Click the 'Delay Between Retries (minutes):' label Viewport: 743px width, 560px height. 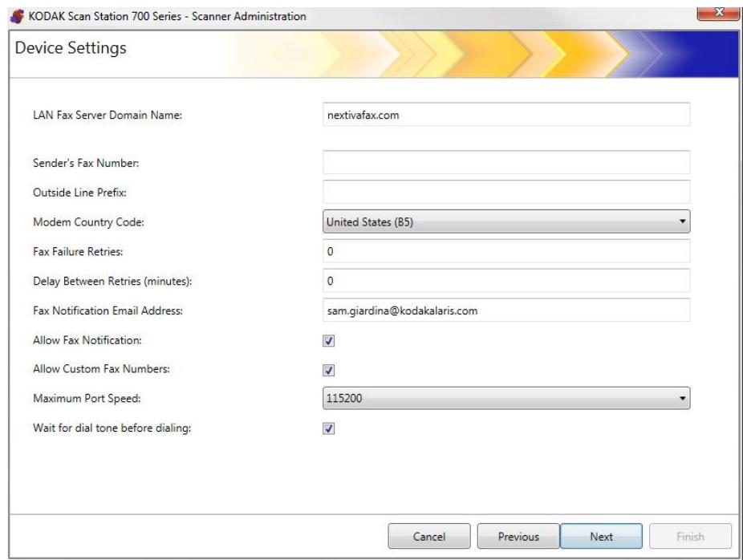coord(112,281)
